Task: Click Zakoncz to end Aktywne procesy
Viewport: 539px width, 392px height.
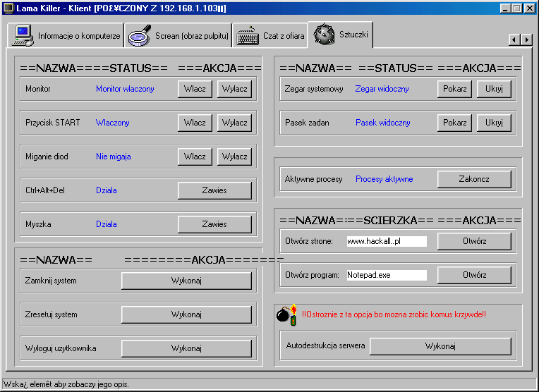Action: (x=474, y=179)
